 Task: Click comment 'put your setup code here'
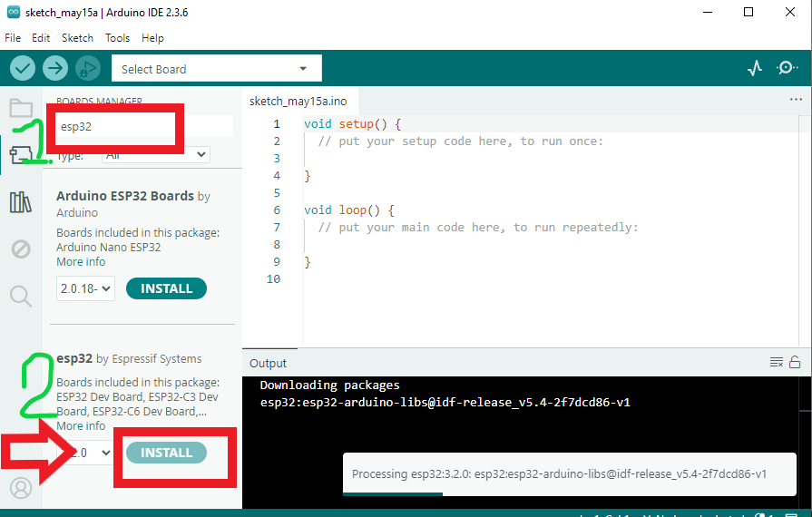point(460,141)
